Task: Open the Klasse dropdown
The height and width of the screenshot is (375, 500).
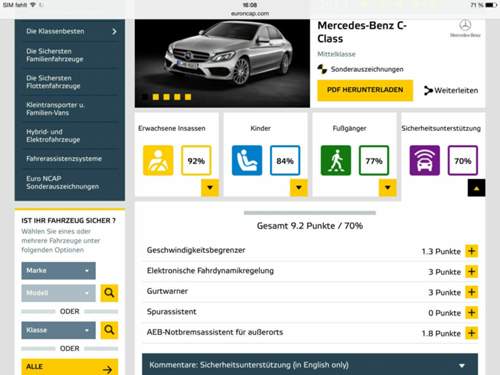Action: [x=58, y=330]
